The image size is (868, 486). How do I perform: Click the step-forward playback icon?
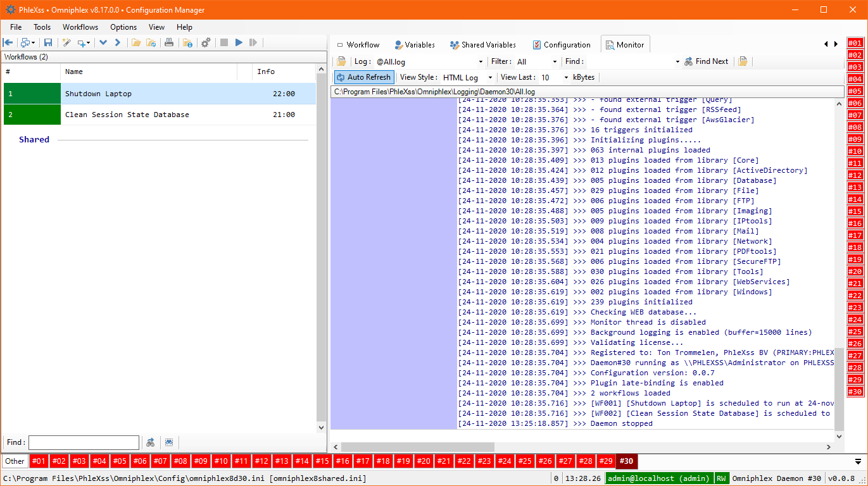[253, 42]
